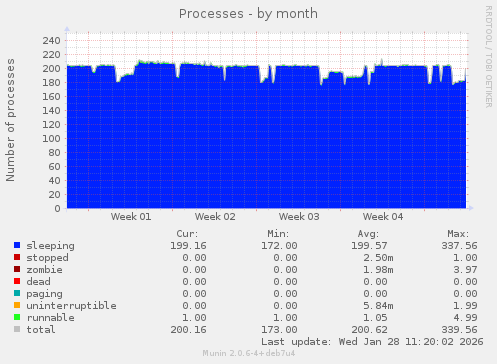
Task: Click the 0 y-axis tick label
Action: (58, 209)
